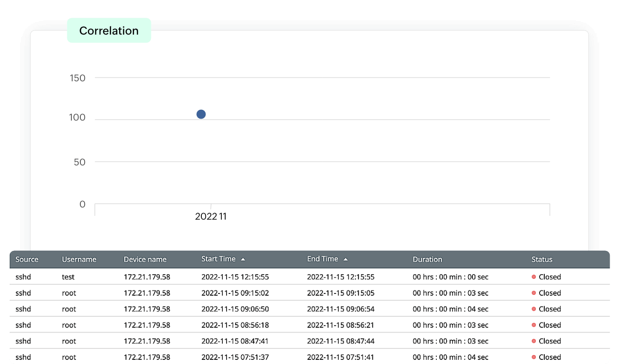Click device 172.21.179.58 in the test row
The width and height of the screenshot is (619, 364).
tap(147, 277)
